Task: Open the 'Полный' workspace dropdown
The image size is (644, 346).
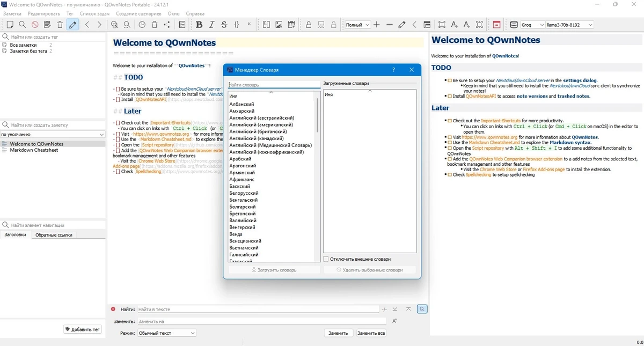Action: click(357, 25)
